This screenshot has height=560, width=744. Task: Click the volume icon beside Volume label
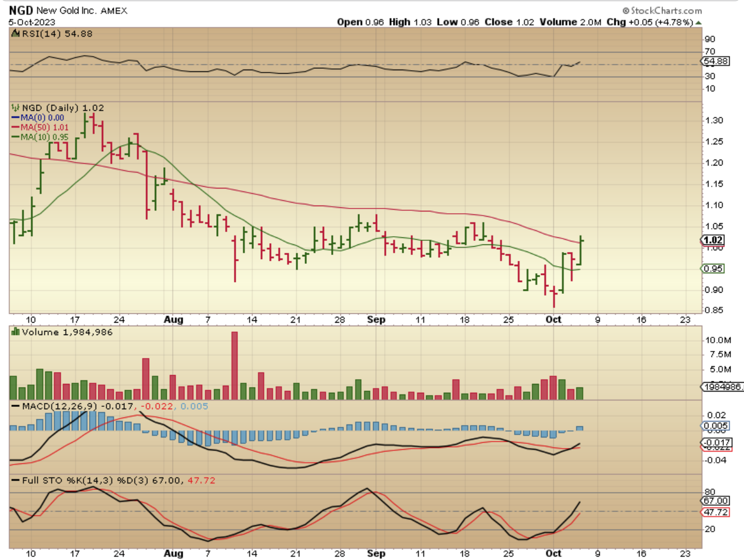coord(15,332)
